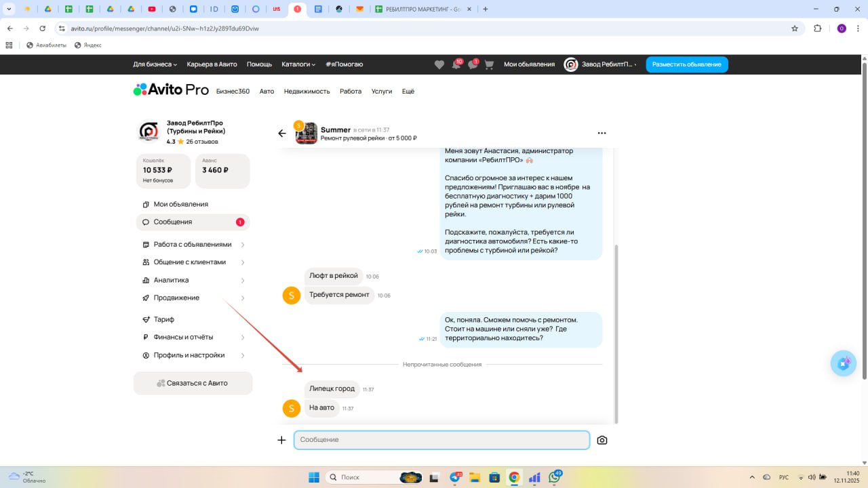Image resolution: width=868 pixels, height=488 pixels.
Task: Open Chrome profile avatar
Action: tap(842, 28)
